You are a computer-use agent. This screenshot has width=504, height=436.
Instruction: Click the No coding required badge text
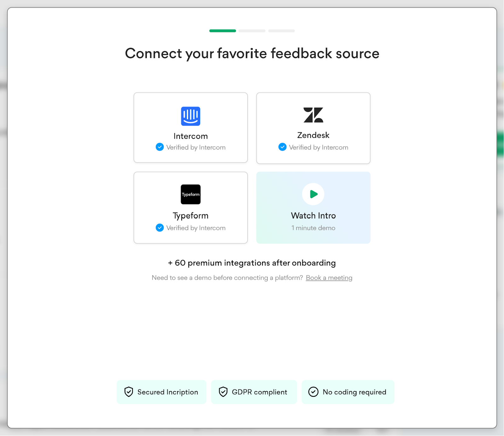pos(354,392)
